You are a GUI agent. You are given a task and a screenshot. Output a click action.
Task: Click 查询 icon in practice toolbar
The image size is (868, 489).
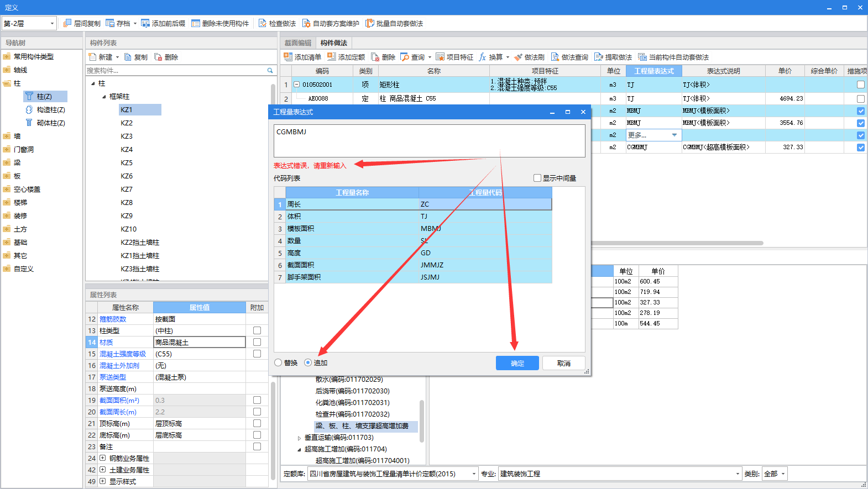coord(405,57)
